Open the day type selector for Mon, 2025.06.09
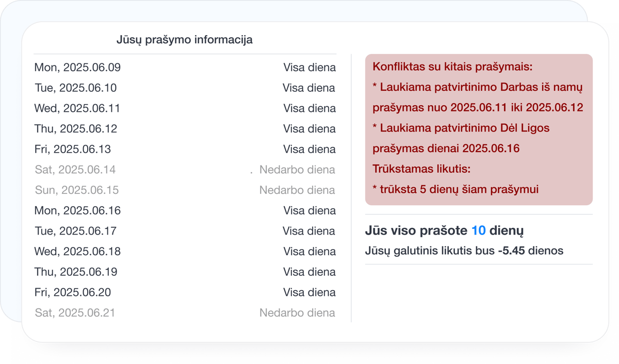Viewport: 619px width, 364px height. click(x=309, y=67)
